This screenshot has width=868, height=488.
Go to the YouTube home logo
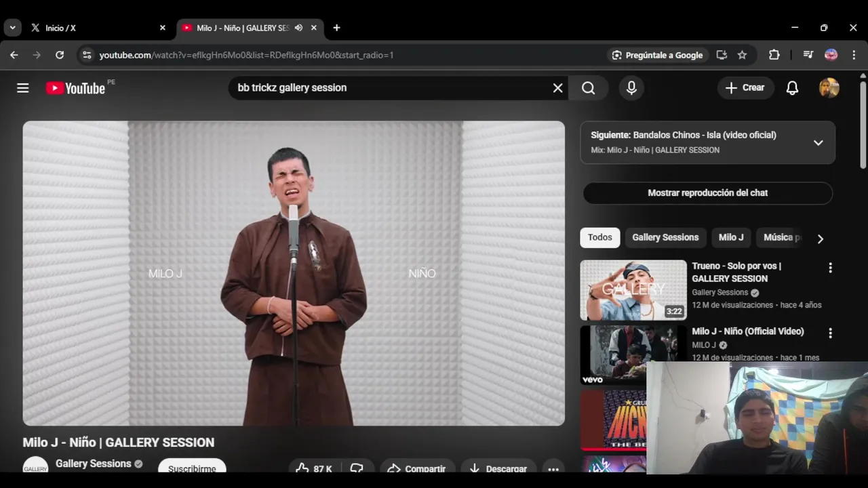tap(75, 88)
